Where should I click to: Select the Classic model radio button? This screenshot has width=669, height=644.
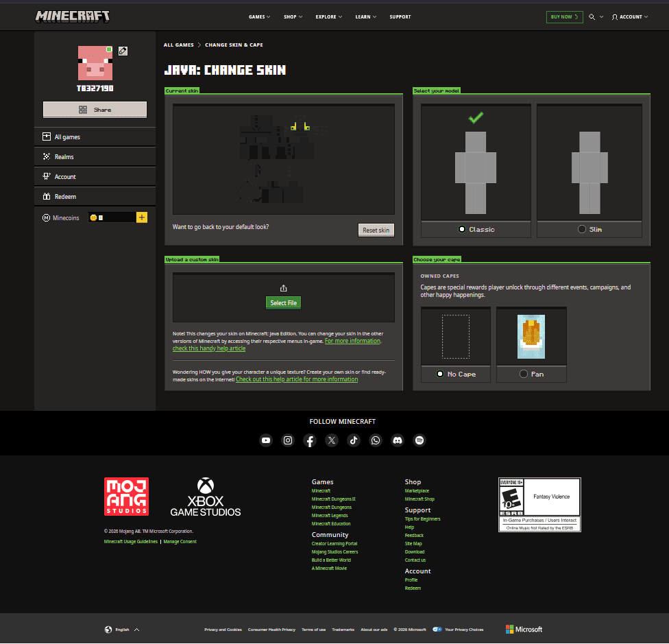pyautogui.click(x=461, y=230)
